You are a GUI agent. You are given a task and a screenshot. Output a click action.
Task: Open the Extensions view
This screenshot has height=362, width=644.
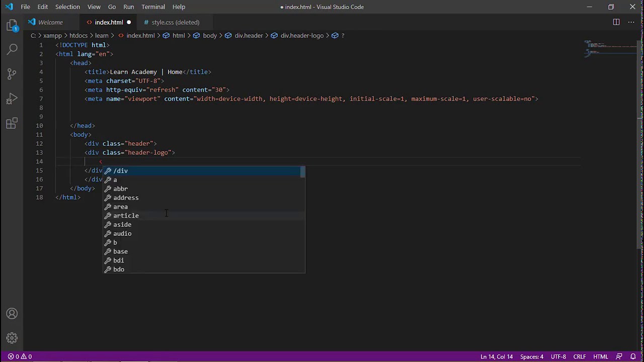point(12,123)
